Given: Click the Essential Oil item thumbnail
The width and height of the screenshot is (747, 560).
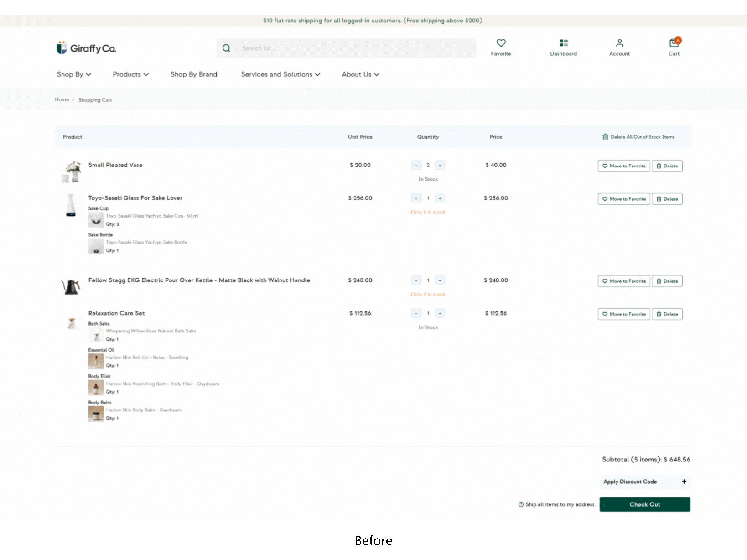Looking at the screenshot, I should coord(96,361).
